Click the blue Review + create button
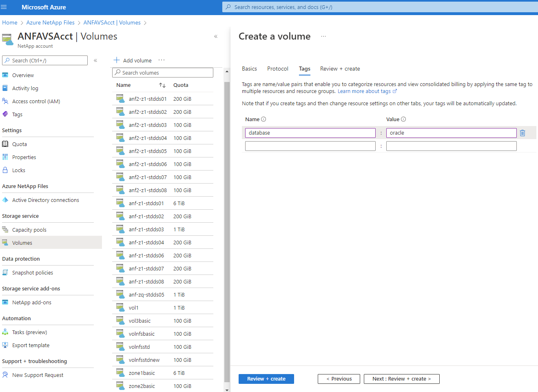Viewport: 538px width, 392px height. click(266, 379)
